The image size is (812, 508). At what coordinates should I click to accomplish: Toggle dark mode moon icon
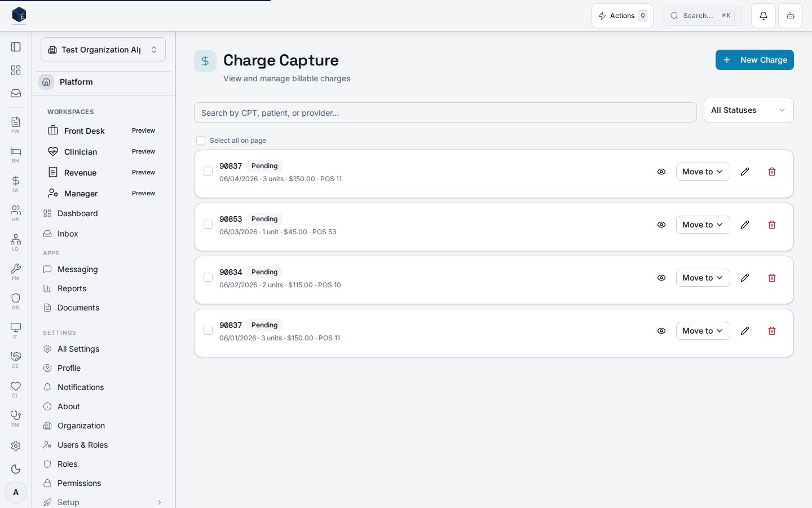tap(16, 469)
